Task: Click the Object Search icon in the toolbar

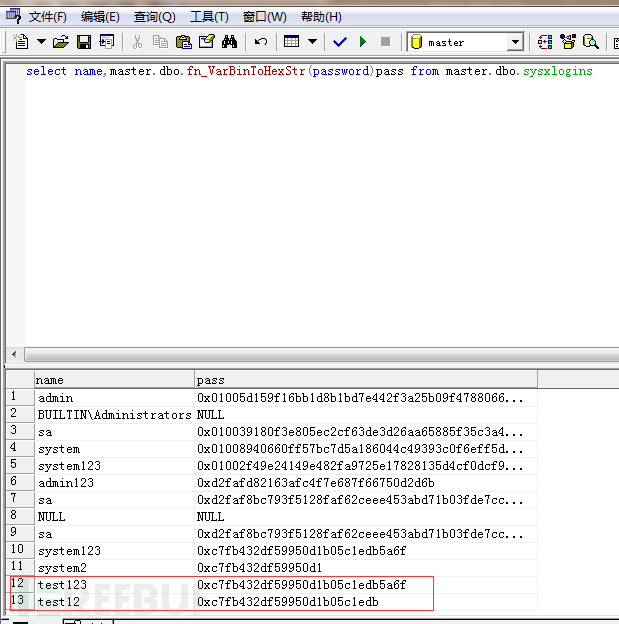Action: click(591, 42)
